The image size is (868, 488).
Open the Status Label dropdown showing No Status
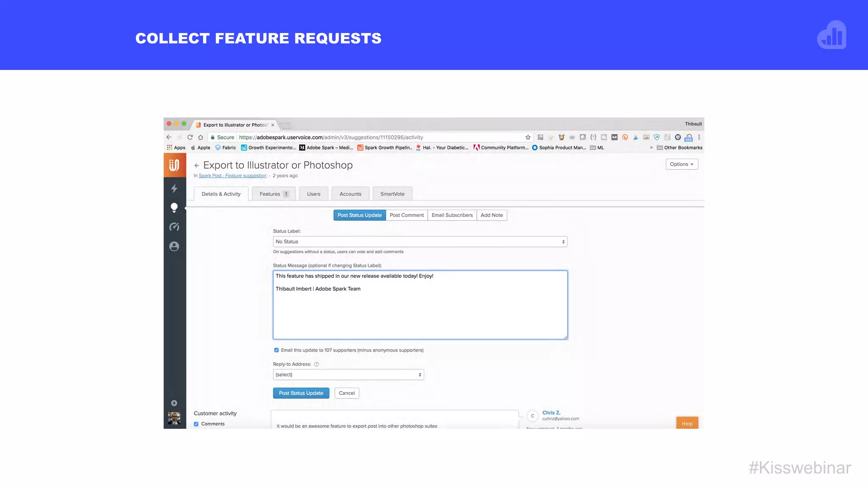coord(420,242)
